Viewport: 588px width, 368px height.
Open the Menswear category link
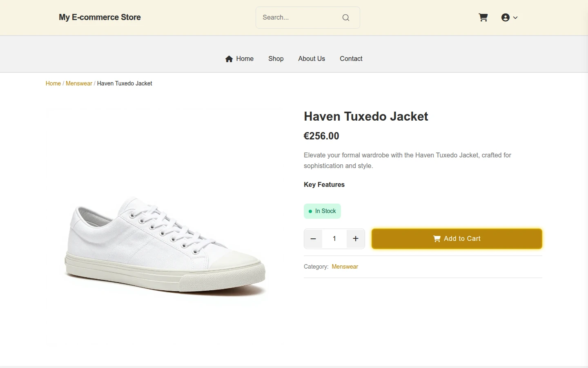point(345,267)
